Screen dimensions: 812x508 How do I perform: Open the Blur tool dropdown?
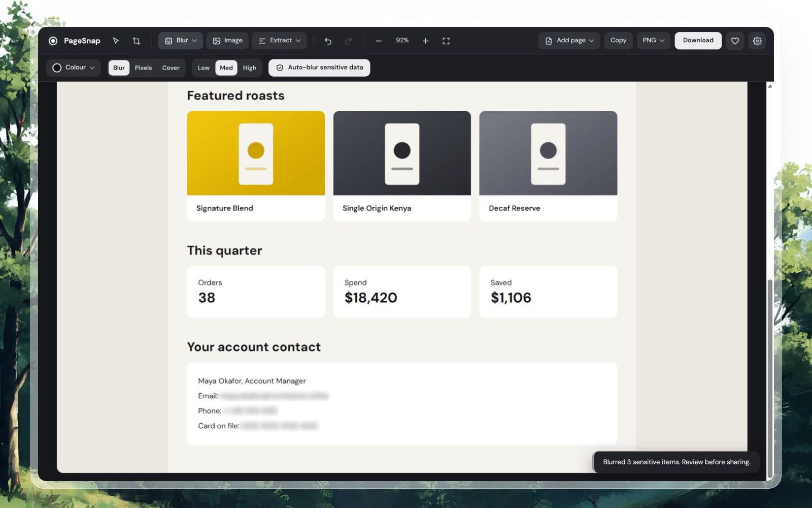tap(181, 41)
